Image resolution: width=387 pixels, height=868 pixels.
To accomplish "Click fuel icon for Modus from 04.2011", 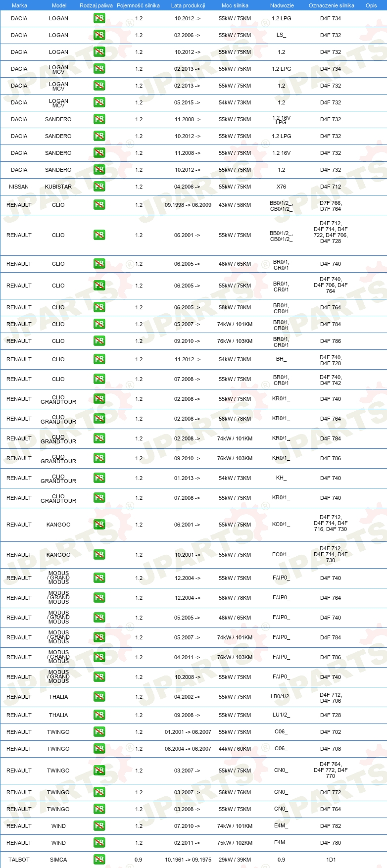I will click(x=99, y=657).
